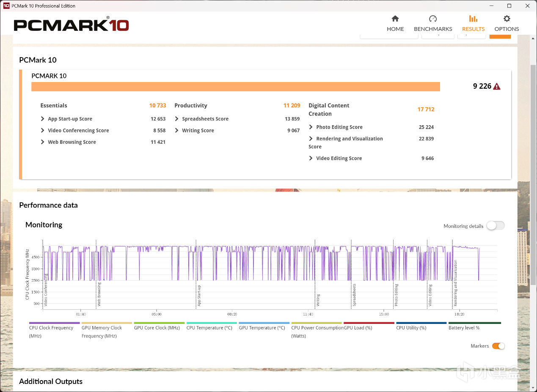Click the PCMark 10 title bar app icon
The height and width of the screenshot is (392, 537).
pos(6,6)
